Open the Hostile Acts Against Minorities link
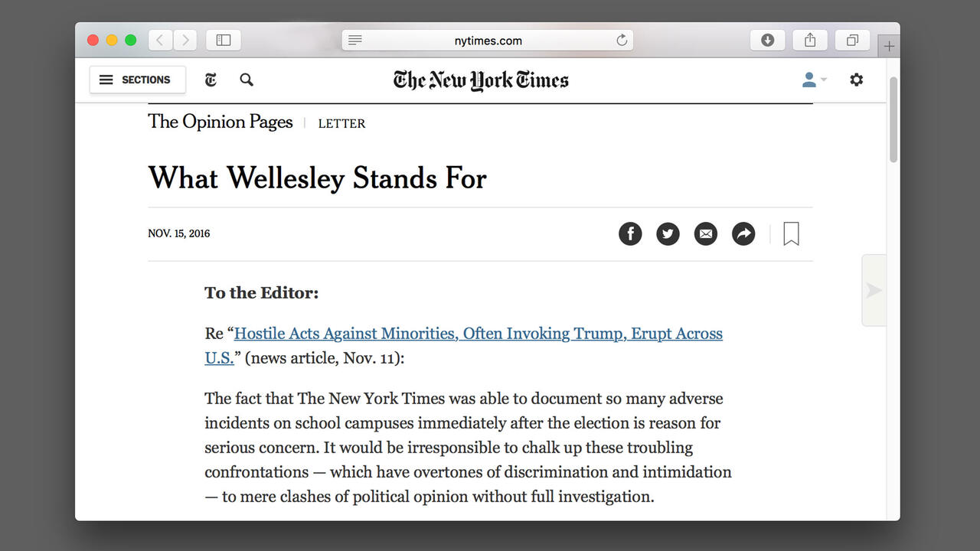Viewport: 980px width, 551px height. click(478, 334)
